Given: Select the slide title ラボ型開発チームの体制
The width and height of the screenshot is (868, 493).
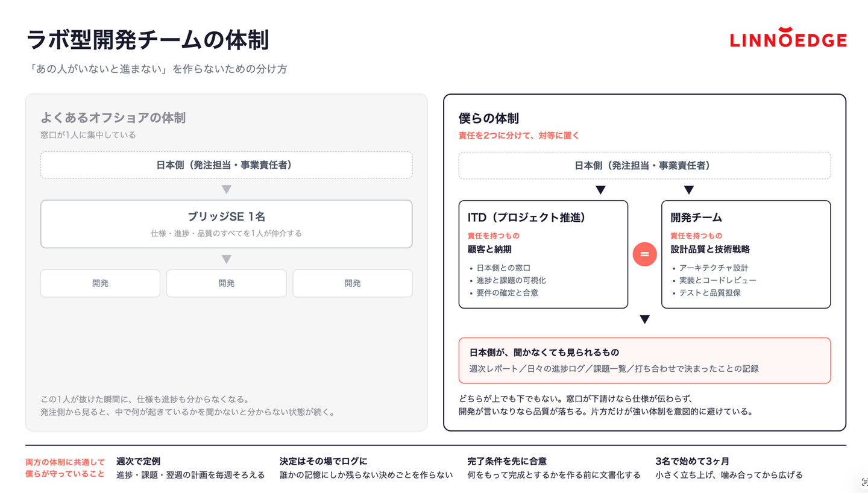Looking at the screenshot, I should [x=148, y=40].
